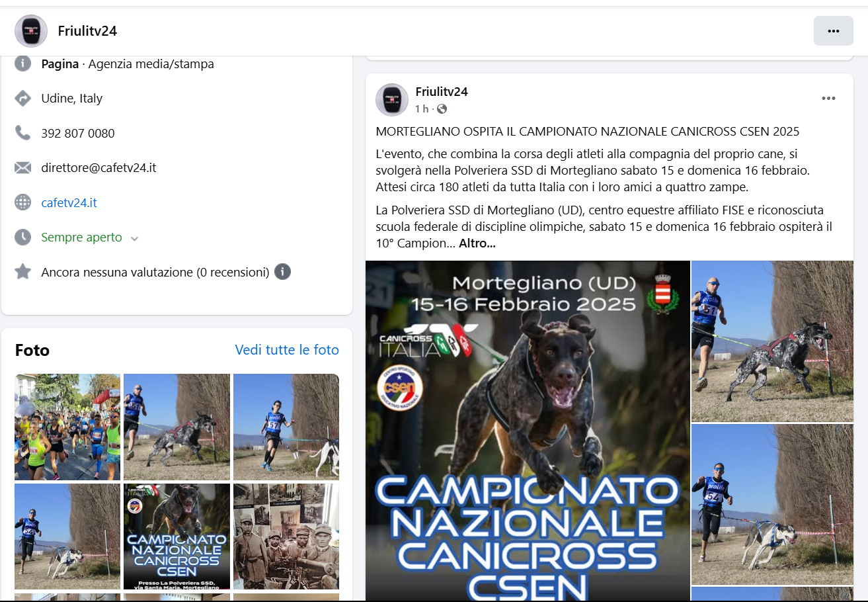Screen dimensions: 868x602
Task: Click the web globe icon beside cafetv24.it
Action: click(x=23, y=202)
